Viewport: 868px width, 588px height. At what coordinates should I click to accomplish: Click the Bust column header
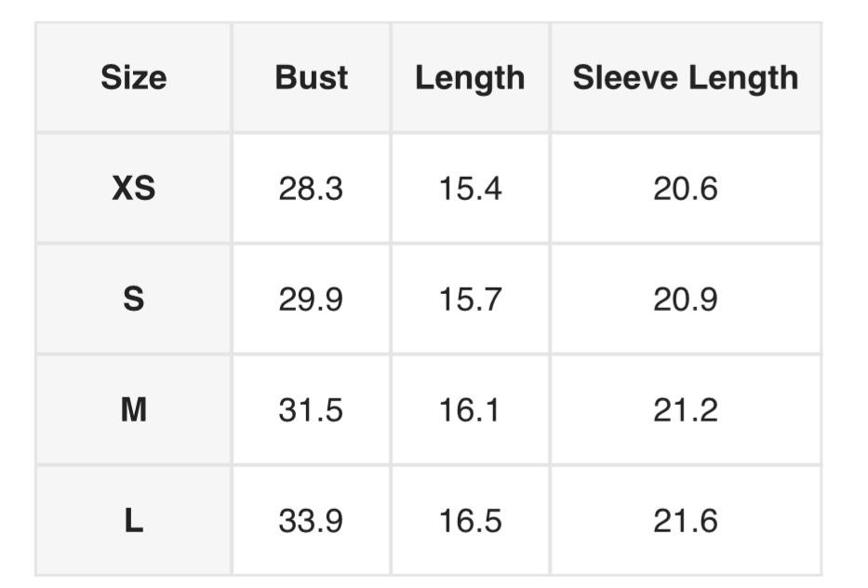(x=311, y=77)
